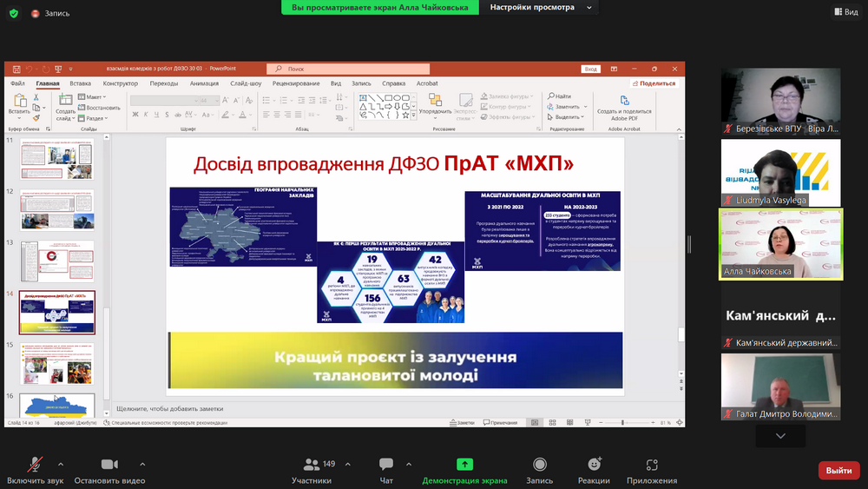Image resolution: width=868 pixels, height=489 pixels.
Task: Select the triangle shape in shapes gallery
Action: [363, 106]
